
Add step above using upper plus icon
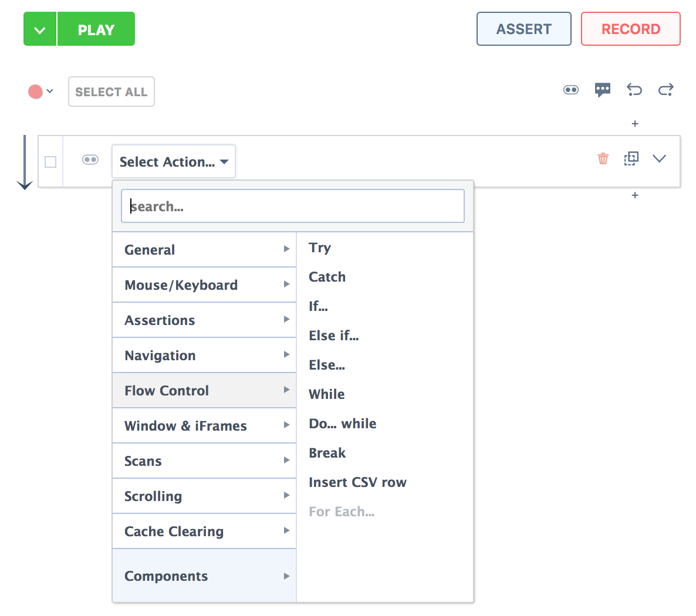coord(635,123)
